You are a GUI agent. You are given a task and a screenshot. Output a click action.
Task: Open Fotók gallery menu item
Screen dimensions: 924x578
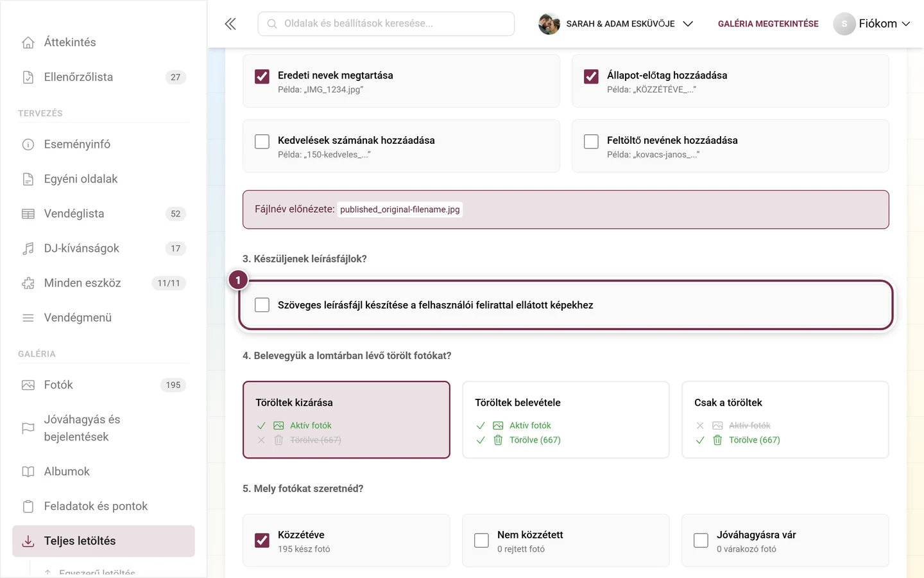pyautogui.click(x=103, y=385)
